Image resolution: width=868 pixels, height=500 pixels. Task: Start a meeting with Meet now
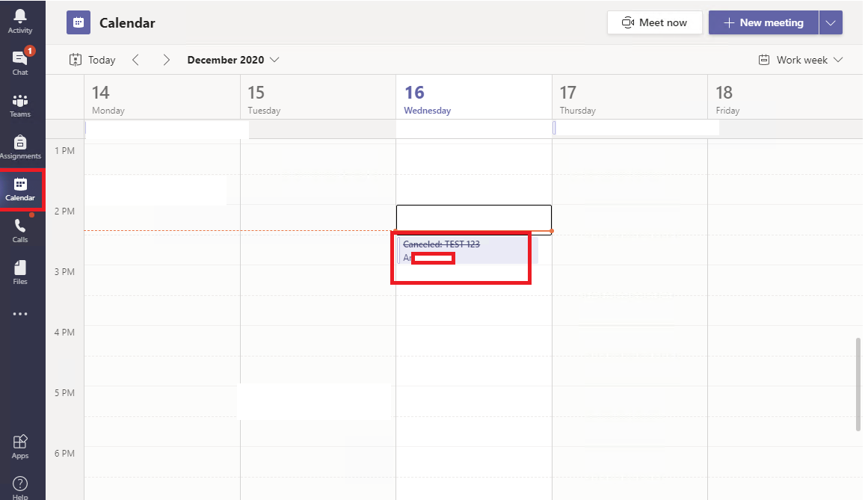click(x=654, y=22)
